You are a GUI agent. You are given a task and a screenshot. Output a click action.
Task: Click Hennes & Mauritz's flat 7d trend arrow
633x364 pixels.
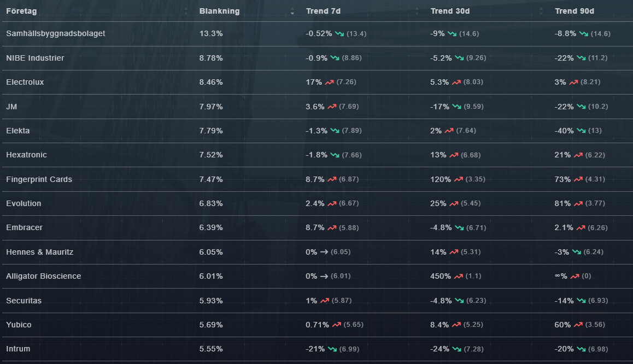(324, 252)
